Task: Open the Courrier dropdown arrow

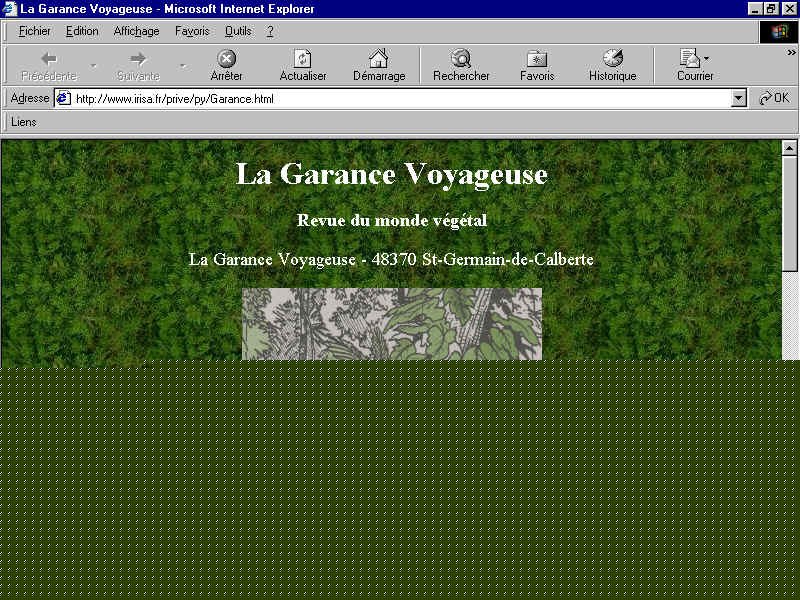Action: click(x=706, y=58)
